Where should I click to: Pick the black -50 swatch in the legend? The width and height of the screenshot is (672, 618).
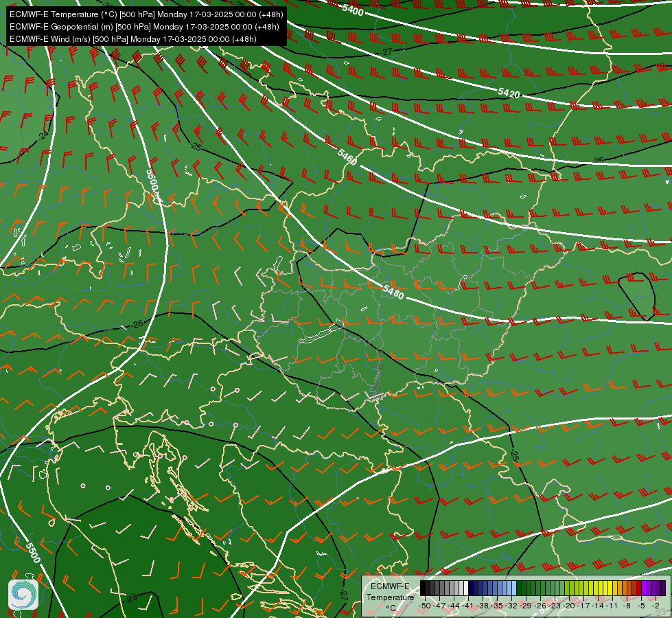423,588
